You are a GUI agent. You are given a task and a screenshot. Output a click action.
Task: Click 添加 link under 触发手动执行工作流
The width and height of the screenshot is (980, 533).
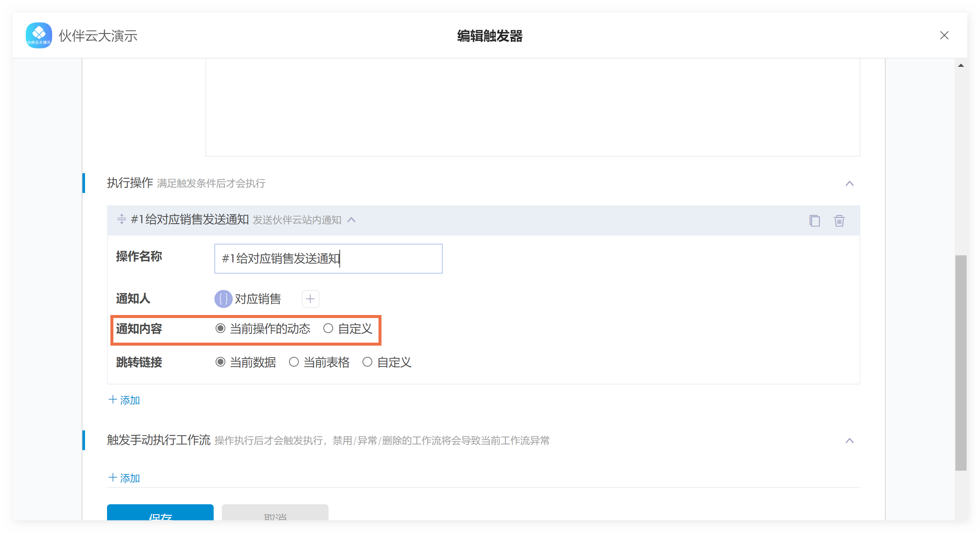pyautogui.click(x=125, y=478)
